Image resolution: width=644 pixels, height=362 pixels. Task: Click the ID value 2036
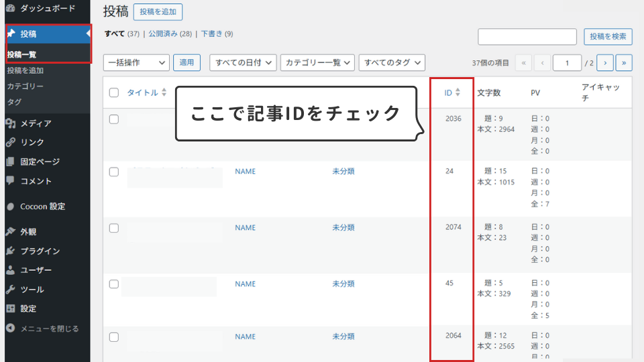pos(453,119)
